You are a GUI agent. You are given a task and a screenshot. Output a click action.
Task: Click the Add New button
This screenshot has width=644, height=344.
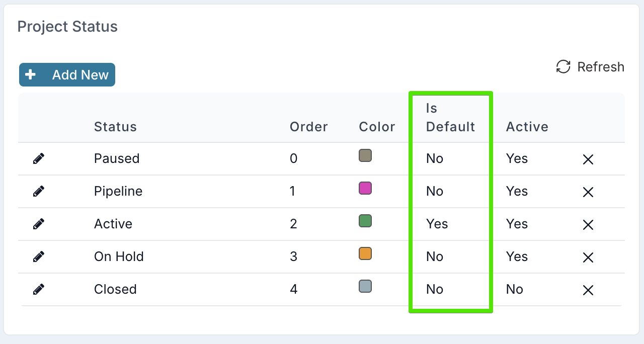[67, 75]
